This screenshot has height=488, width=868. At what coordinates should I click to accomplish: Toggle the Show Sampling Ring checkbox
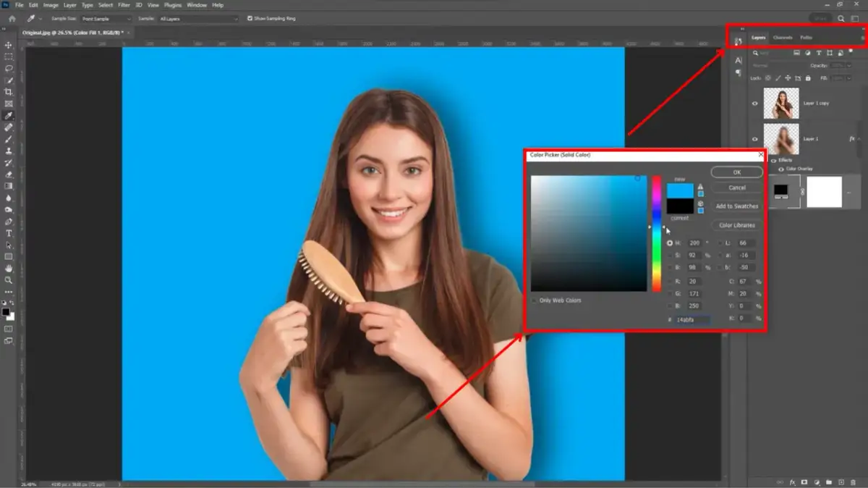249,18
